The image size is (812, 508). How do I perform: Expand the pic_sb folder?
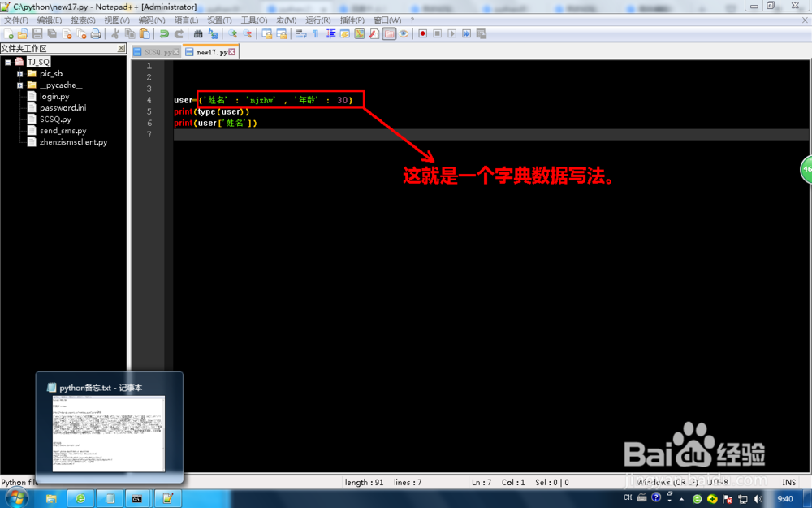(x=19, y=73)
